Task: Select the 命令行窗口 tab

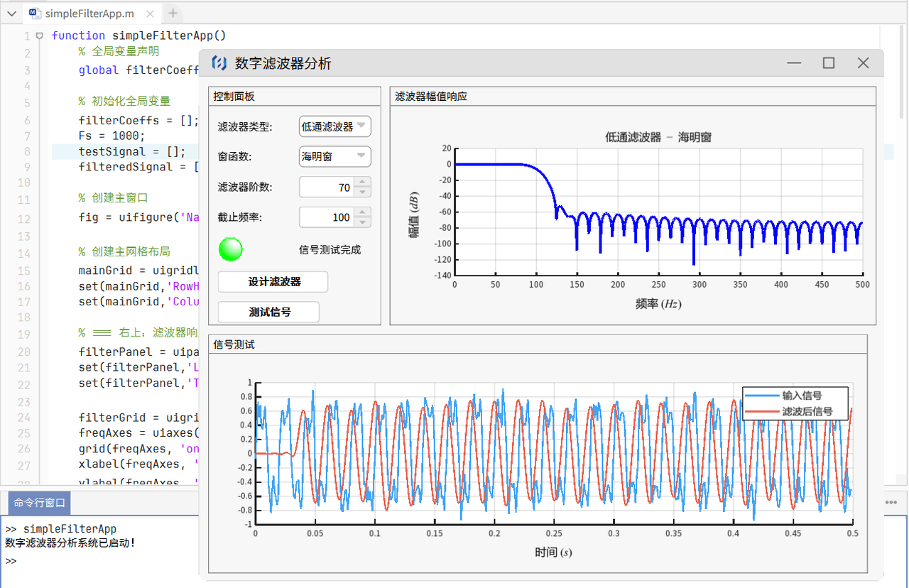Action: 38,502
